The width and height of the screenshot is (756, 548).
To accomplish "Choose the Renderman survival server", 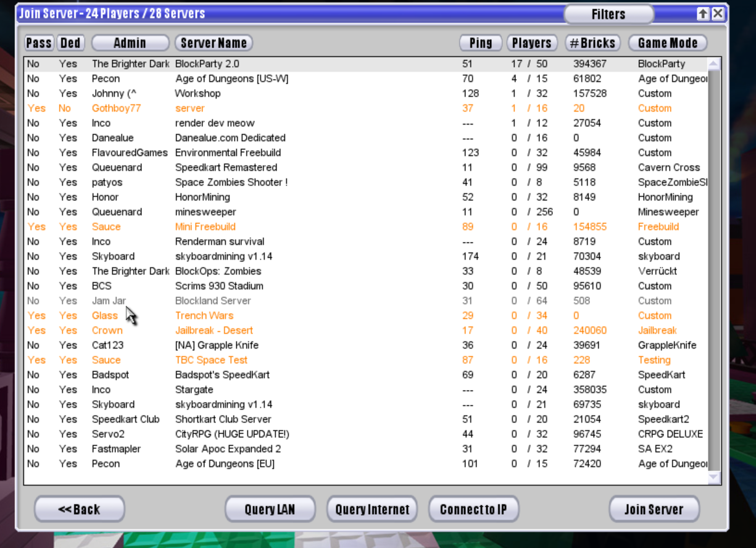I will 366,241.
